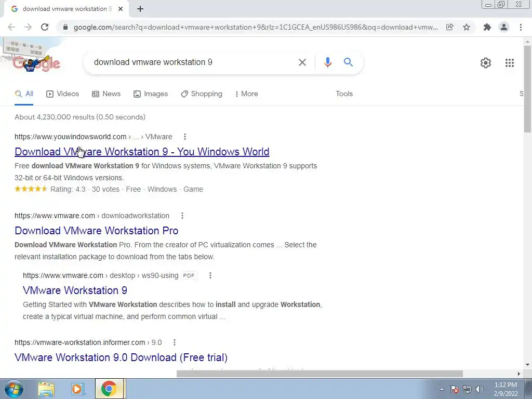Reload the current page

point(45,27)
